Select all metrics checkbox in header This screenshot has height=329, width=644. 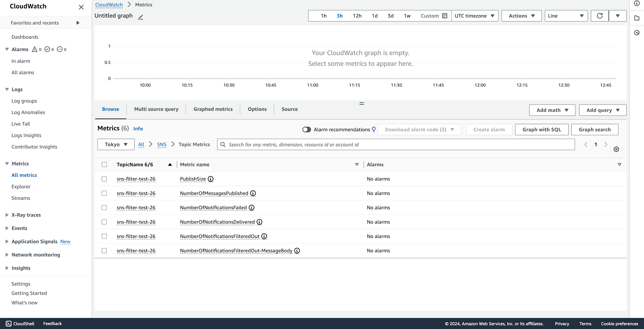104,164
